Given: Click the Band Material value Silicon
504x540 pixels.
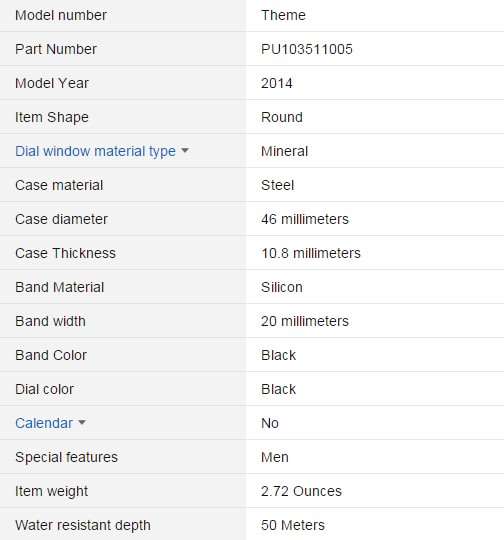Looking at the screenshot, I should [x=282, y=287].
